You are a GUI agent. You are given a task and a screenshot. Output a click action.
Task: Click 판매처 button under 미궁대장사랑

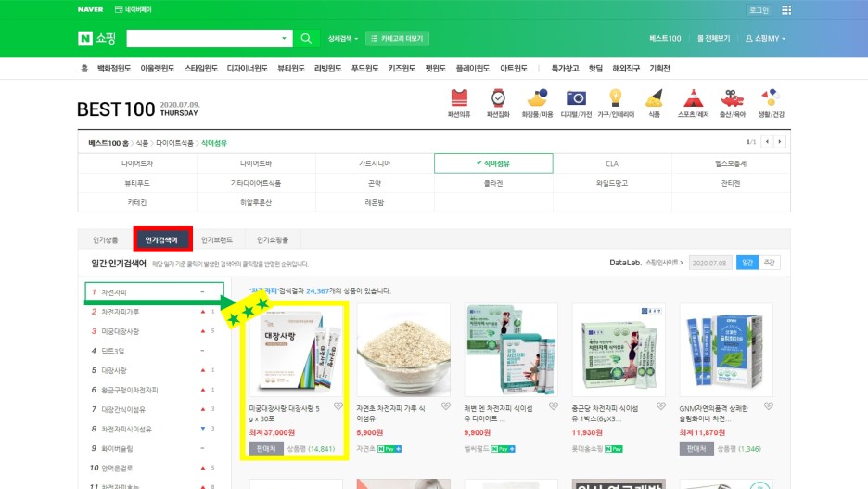click(266, 448)
